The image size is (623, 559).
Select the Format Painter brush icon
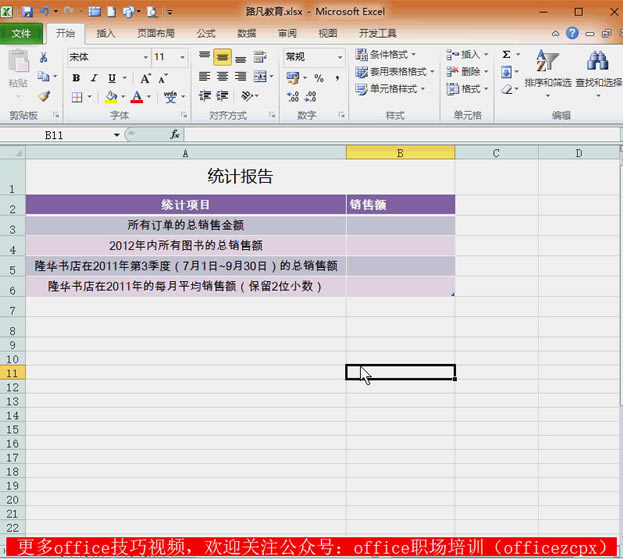(x=44, y=97)
